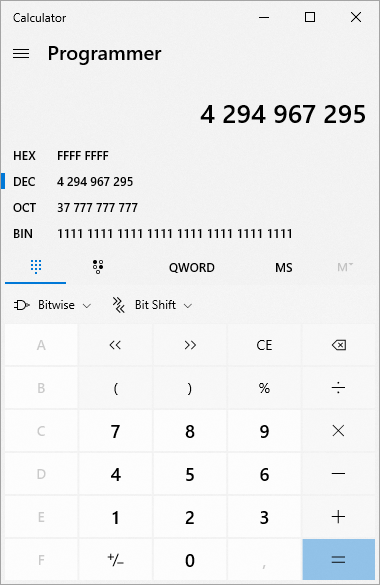The height and width of the screenshot is (585, 380).
Task: Expand the Bitwise operations dropdown
Action: (x=52, y=305)
